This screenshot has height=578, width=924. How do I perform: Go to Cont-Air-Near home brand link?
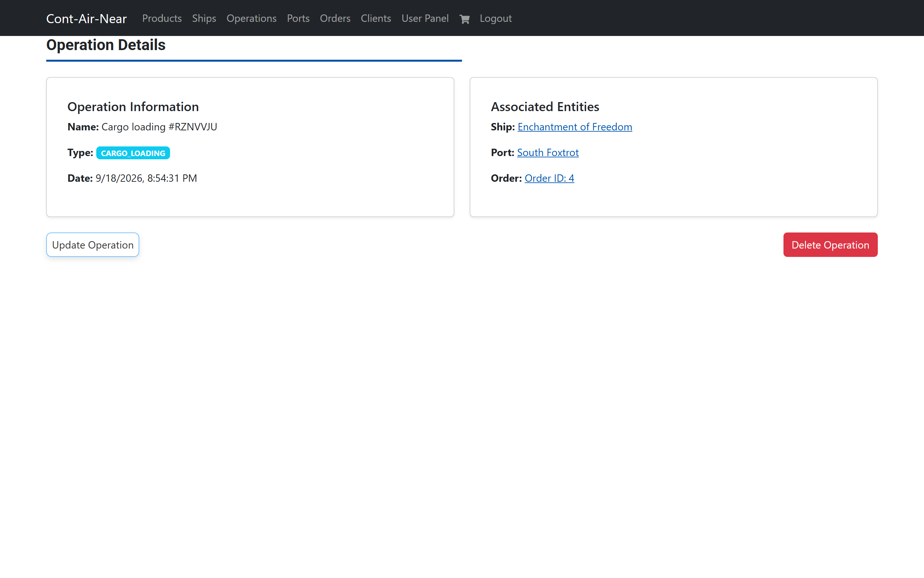pyautogui.click(x=86, y=18)
